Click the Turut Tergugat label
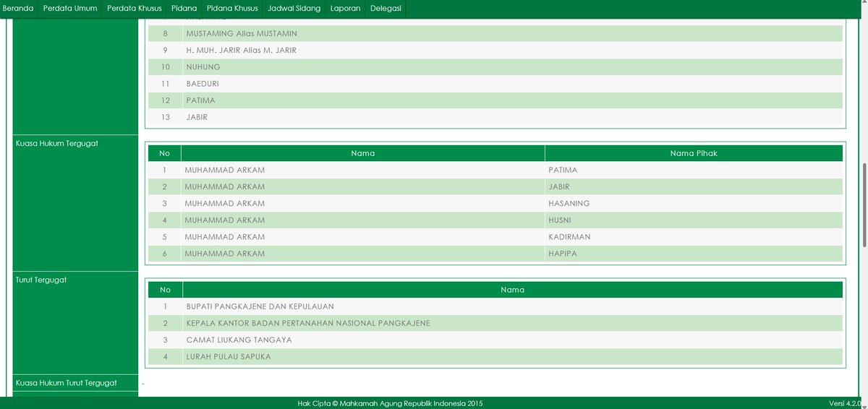Image resolution: width=868 pixels, height=409 pixels. (41, 280)
